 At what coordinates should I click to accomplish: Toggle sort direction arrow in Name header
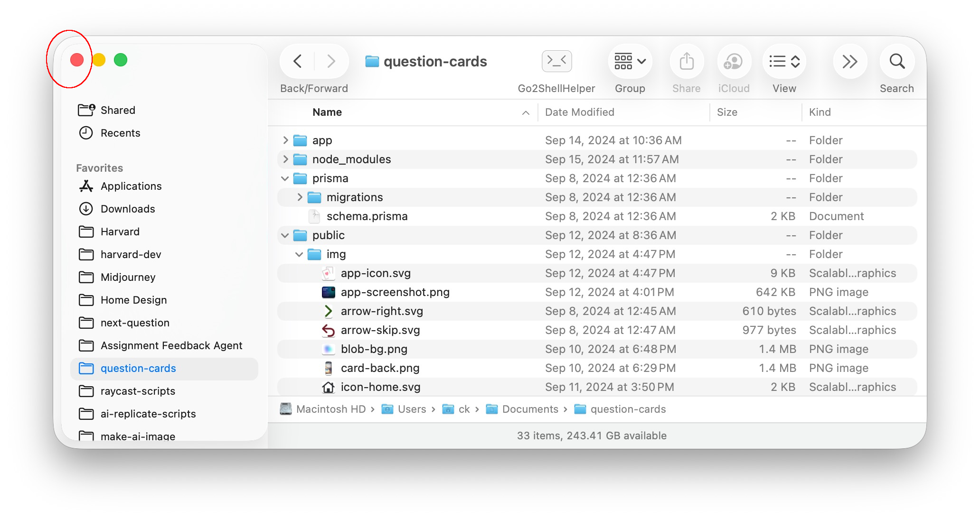[x=526, y=112]
